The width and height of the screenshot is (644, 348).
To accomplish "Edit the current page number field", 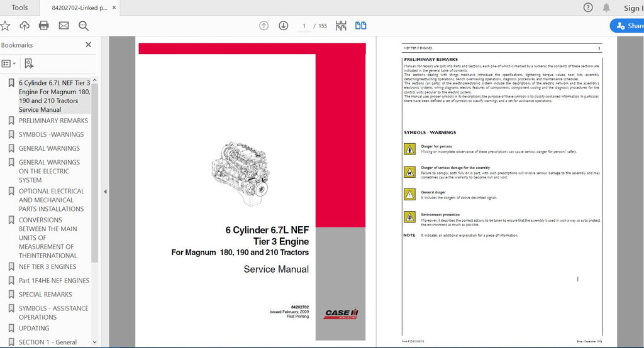I will [304, 26].
